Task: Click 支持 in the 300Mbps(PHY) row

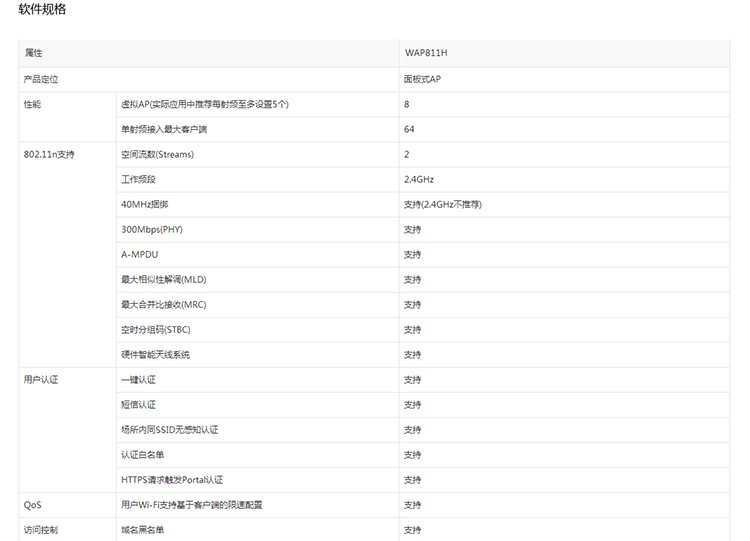Action: click(564, 230)
